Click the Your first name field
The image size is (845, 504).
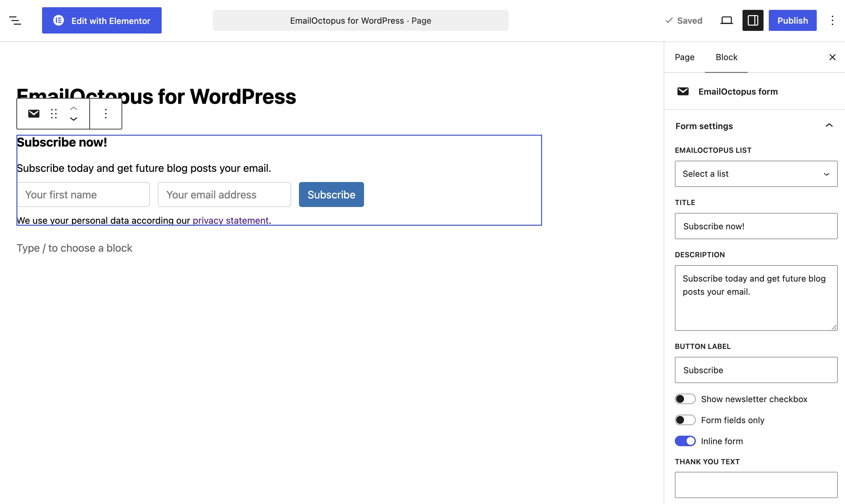click(x=83, y=195)
